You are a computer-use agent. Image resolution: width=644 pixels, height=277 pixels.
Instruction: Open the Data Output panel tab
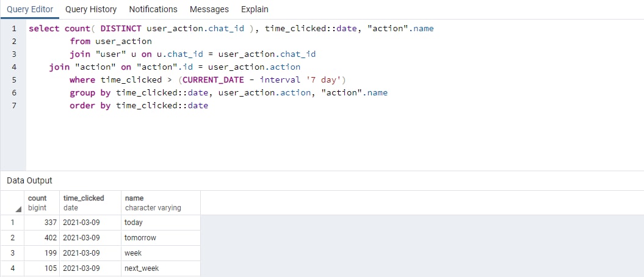[x=29, y=180]
